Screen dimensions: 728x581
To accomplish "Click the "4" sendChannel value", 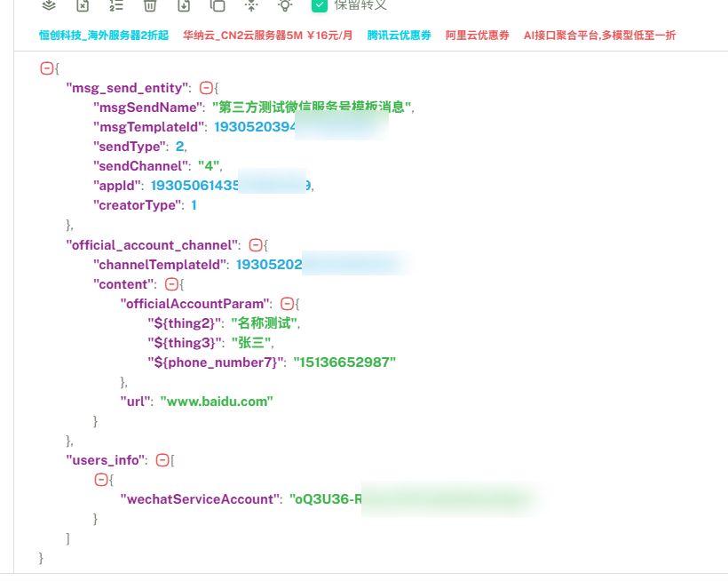I will [209, 166].
